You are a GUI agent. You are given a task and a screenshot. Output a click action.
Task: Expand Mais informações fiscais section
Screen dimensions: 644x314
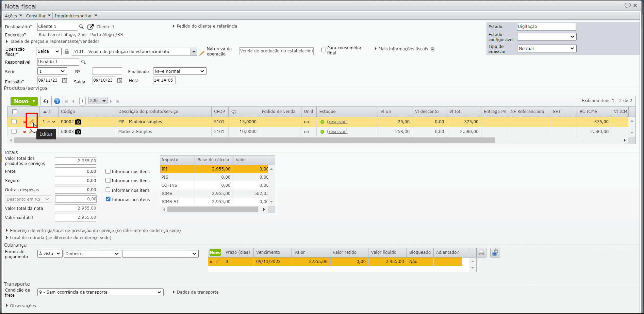[x=403, y=49]
